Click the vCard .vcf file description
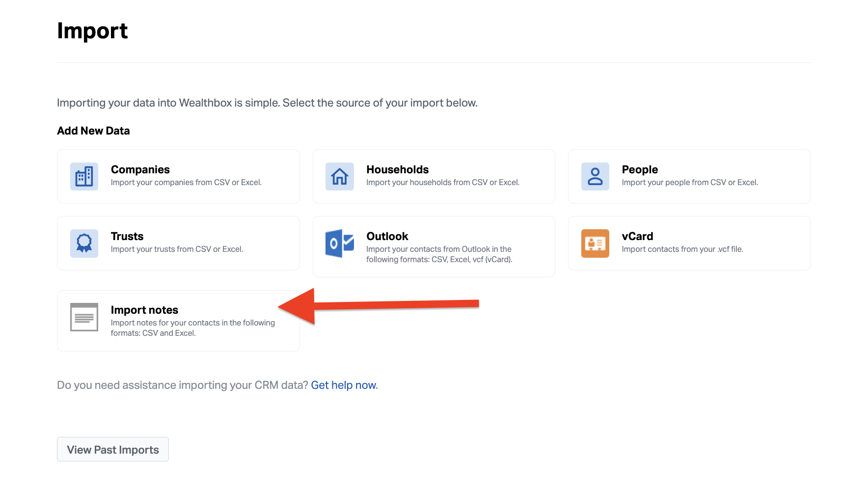Screen dimensions: 868x487 [x=682, y=249]
